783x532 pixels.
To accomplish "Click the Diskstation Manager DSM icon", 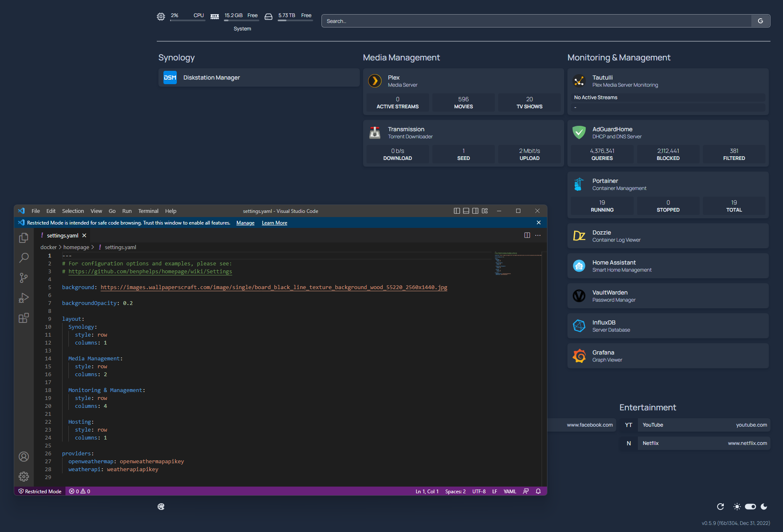I will coord(170,77).
